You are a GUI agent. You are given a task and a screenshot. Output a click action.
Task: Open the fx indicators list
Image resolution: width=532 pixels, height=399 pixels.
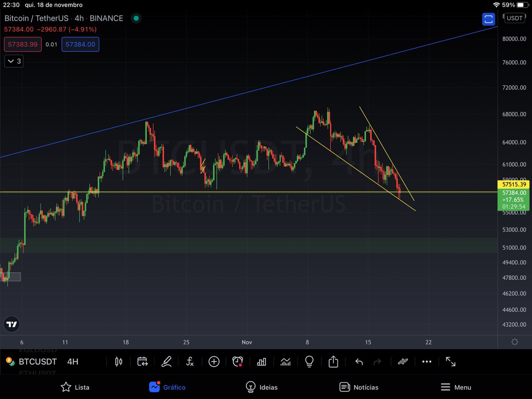[x=190, y=362]
